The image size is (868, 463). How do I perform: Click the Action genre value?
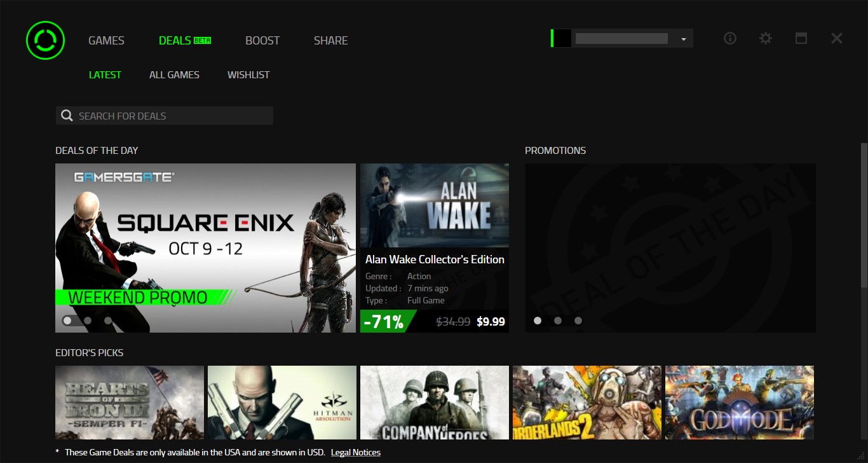419,276
